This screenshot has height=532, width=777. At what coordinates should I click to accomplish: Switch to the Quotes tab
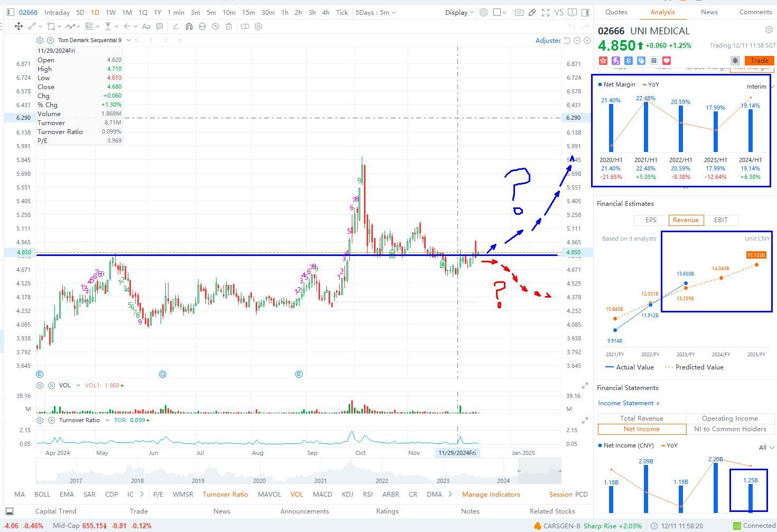pyautogui.click(x=616, y=12)
